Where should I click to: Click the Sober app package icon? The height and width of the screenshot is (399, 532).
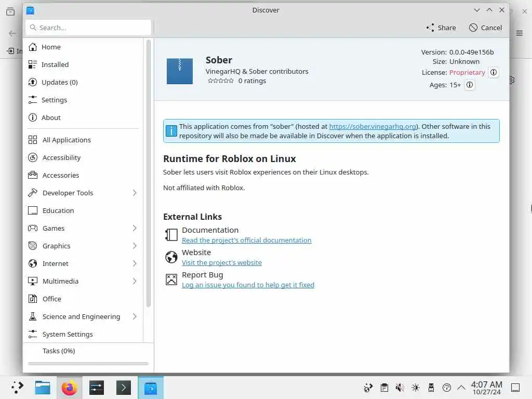coord(179,71)
